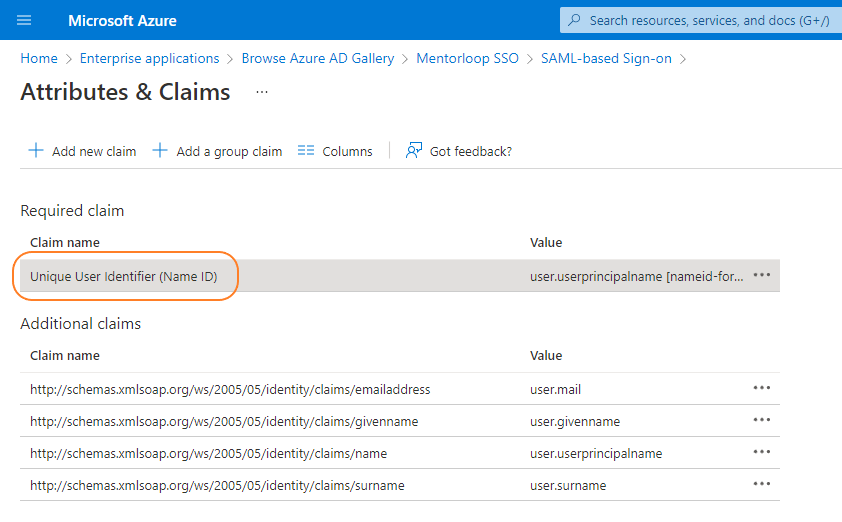The height and width of the screenshot is (522, 842).
Task: Open options for Unique User Identifier claim
Action: tap(761, 275)
